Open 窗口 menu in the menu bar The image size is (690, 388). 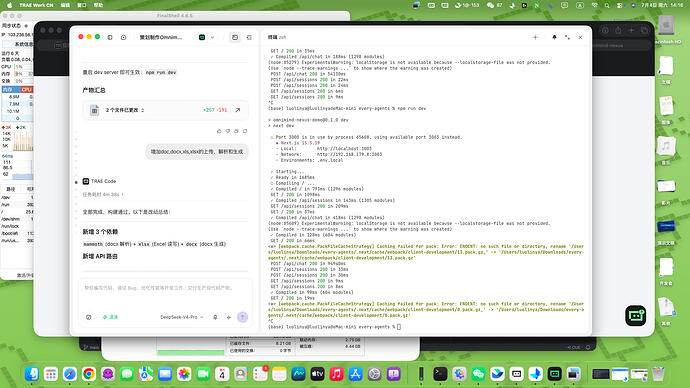point(82,5)
